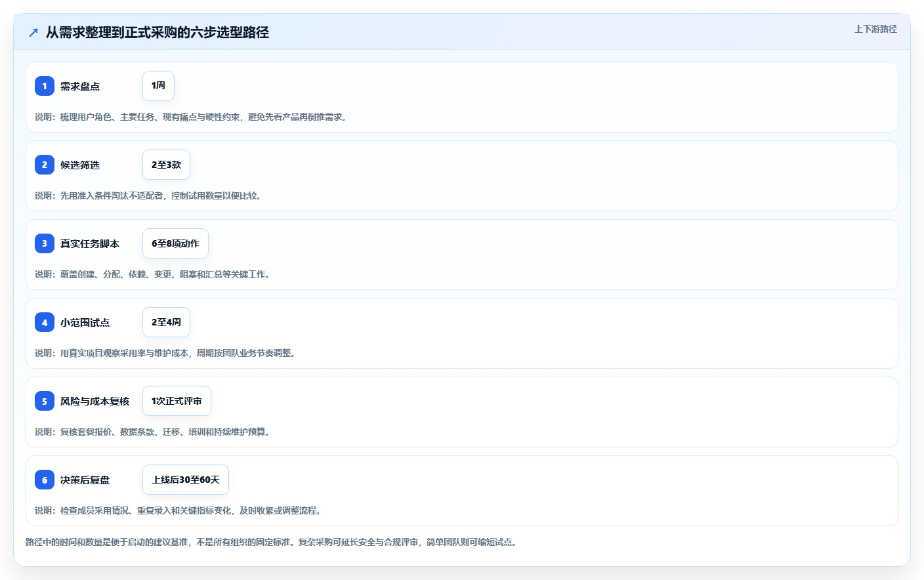924x580 pixels.
Task: Click the step number 4 badge
Action: pos(45,322)
